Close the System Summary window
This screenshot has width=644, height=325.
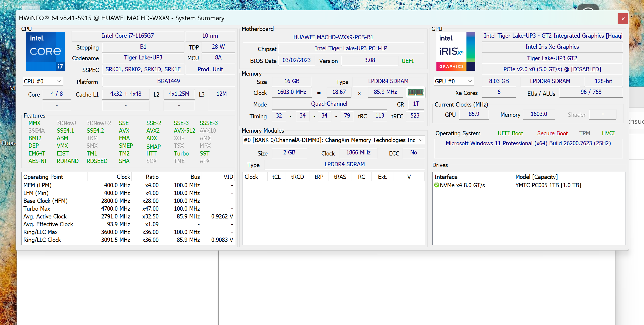[623, 19]
